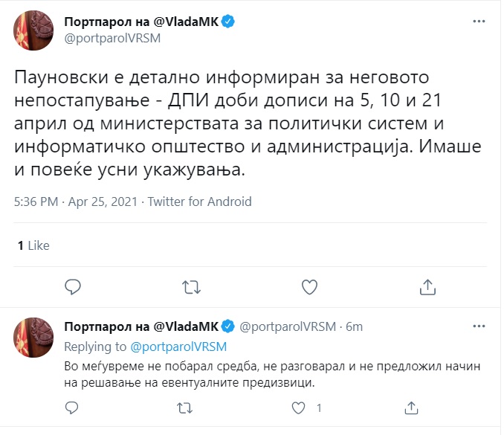Open reply author name Портпарол на @VladaMK

coord(141,326)
